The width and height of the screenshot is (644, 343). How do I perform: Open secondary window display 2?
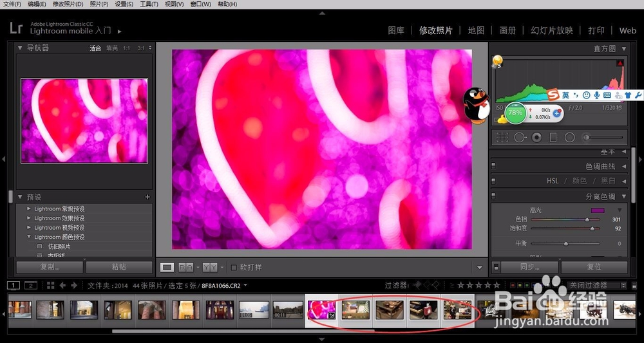(x=31, y=285)
